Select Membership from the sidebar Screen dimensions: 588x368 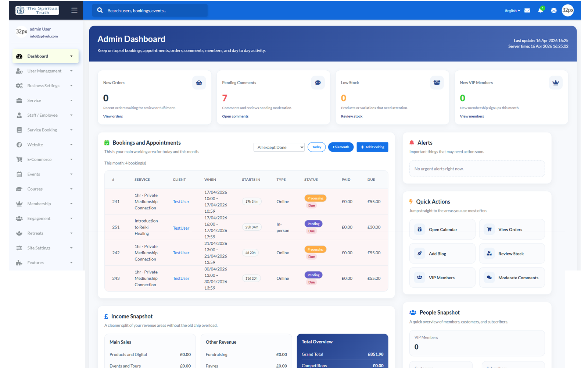pos(39,204)
